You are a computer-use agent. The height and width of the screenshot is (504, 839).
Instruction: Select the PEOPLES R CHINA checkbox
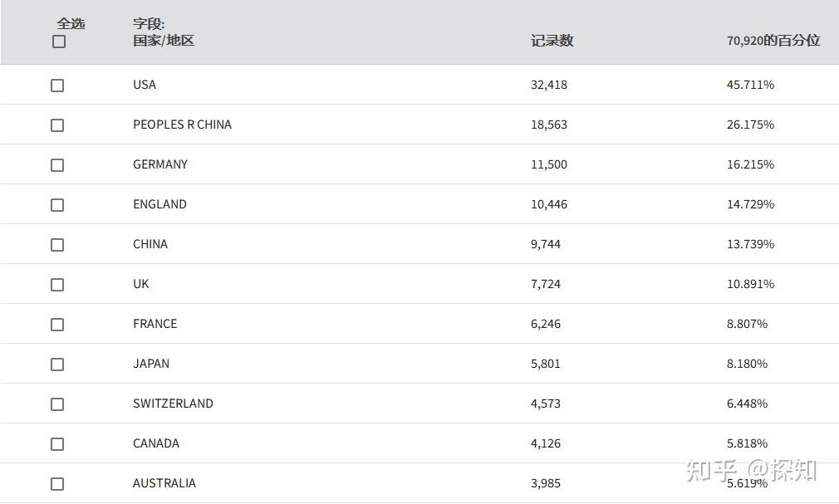tap(57, 125)
